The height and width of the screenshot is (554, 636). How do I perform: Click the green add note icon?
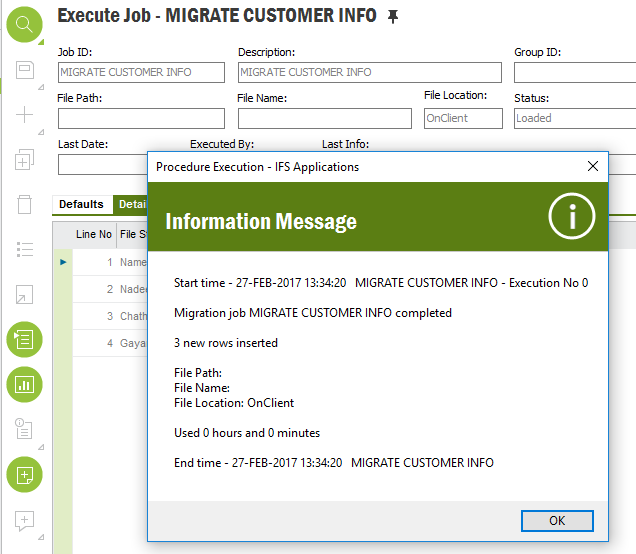click(x=24, y=475)
